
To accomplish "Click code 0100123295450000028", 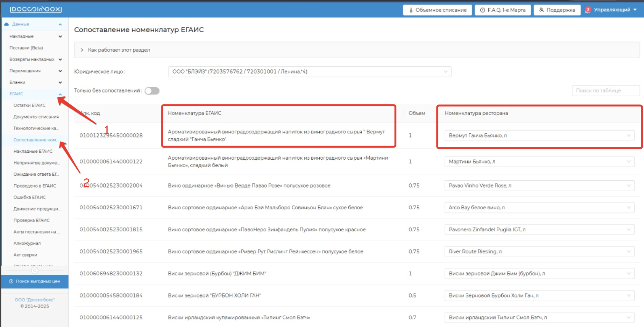I will [111, 136].
